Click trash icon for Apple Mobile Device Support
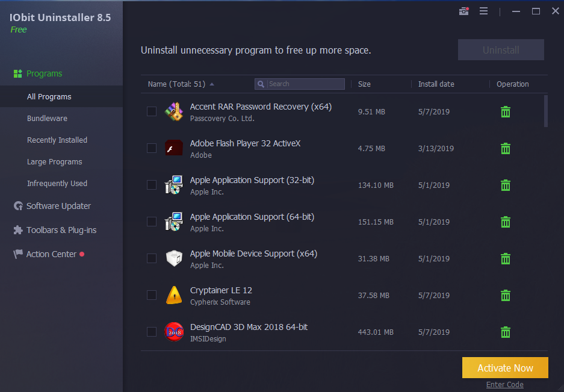Screen dimensions: 564x392 (x=506, y=259)
